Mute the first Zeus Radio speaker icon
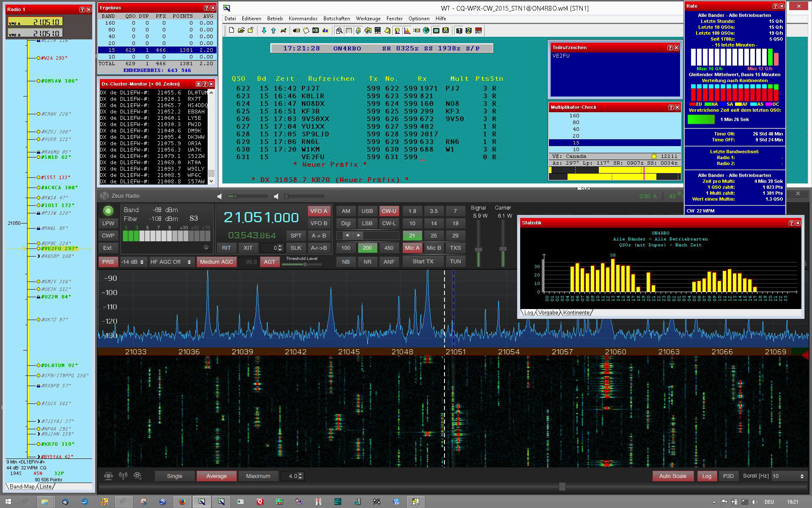This screenshot has height=508, width=812. click(219, 196)
